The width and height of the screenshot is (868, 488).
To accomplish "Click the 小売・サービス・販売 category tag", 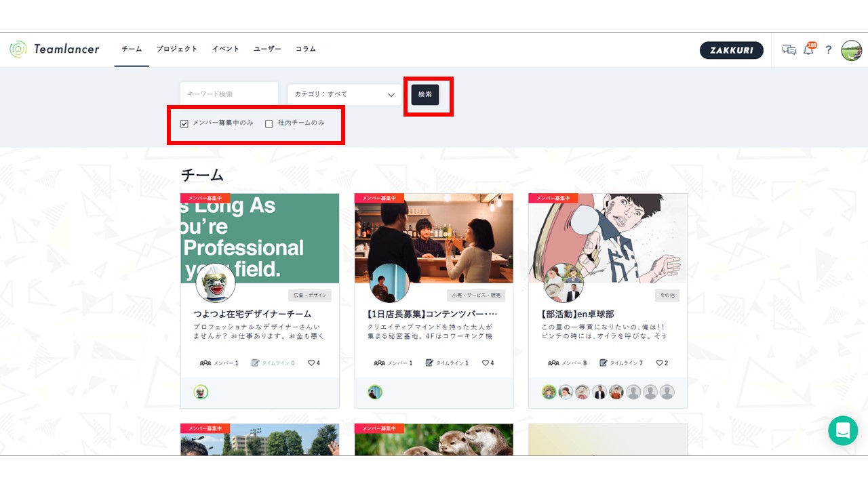I will coord(477,296).
